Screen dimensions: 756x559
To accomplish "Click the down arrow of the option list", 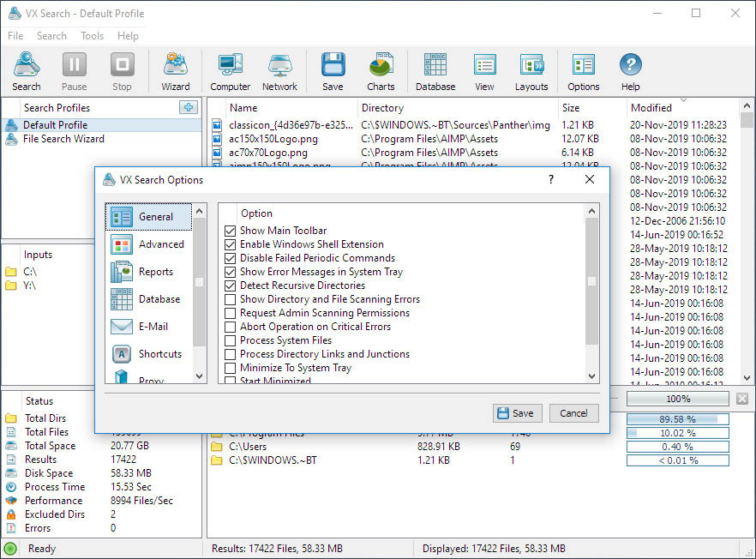I will [x=591, y=376].
